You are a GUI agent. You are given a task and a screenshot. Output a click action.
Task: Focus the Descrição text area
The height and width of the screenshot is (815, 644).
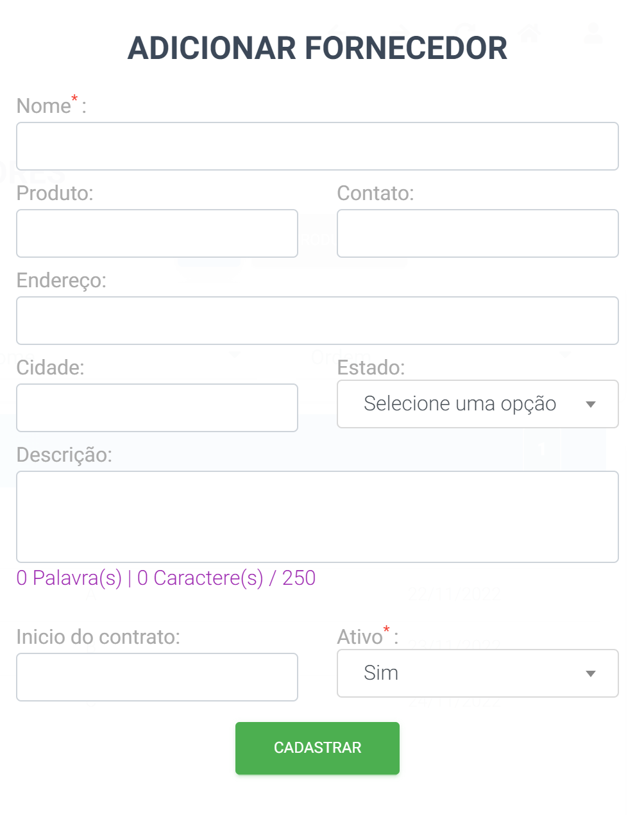click(318, 517)
